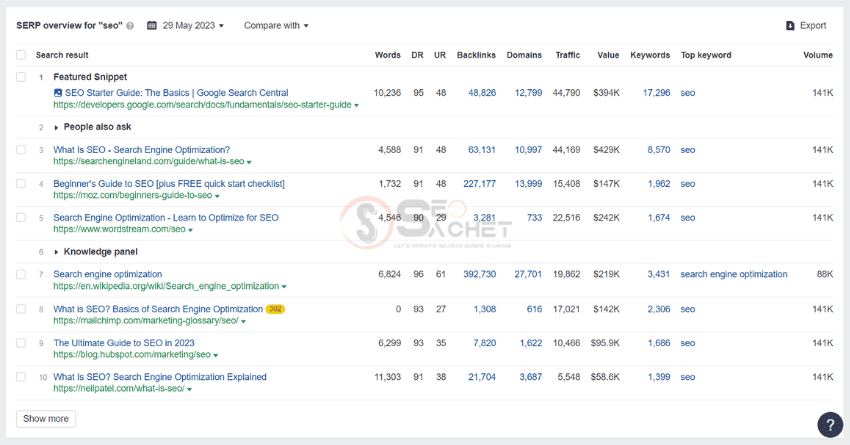Click keywords count 17,296
Screen dimensions: 850x445
[656, 93]
